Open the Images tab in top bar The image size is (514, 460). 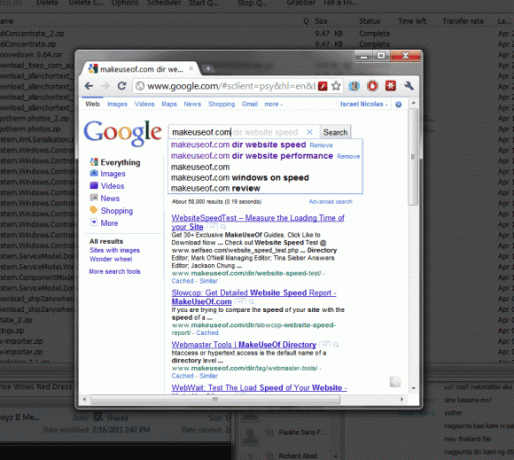pos(117,104)
